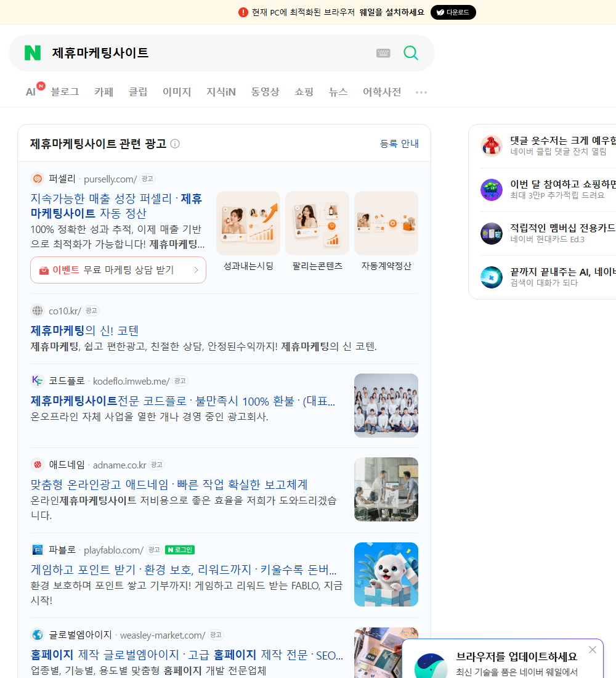This screenshot has width=616, height=678.
Task: Open 제휴마케팅의 신! 코텐 link
Action: [x=85, y=330]
